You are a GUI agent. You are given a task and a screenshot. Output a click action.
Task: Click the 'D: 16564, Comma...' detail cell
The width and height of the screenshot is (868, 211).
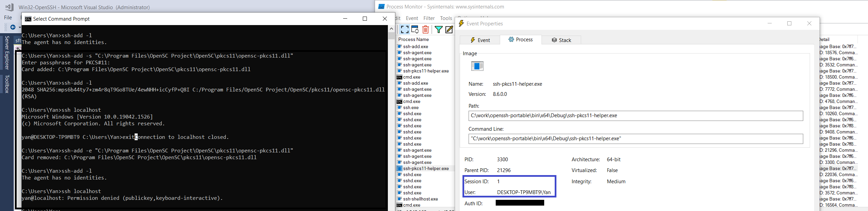point(839,205)
